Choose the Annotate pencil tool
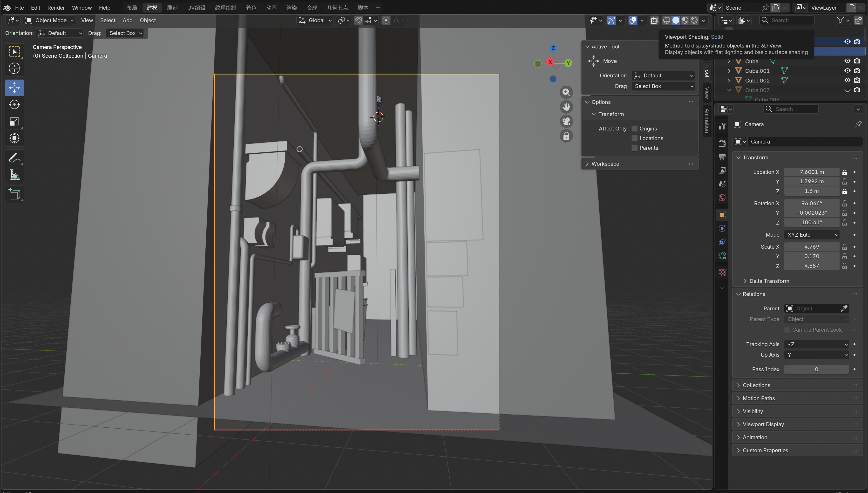 pos(14,158)
